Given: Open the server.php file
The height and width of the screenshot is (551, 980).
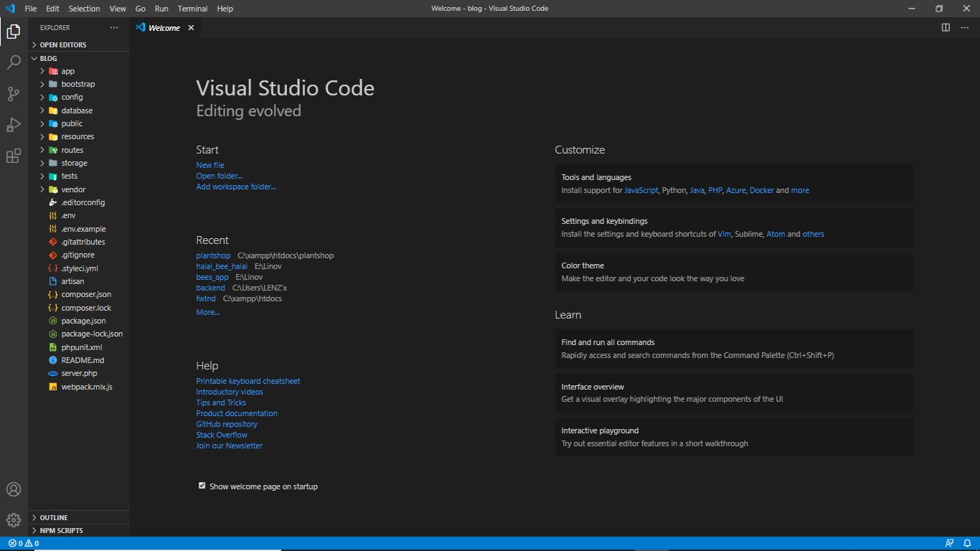Looking at the screenshot, I should click(79, 373).
